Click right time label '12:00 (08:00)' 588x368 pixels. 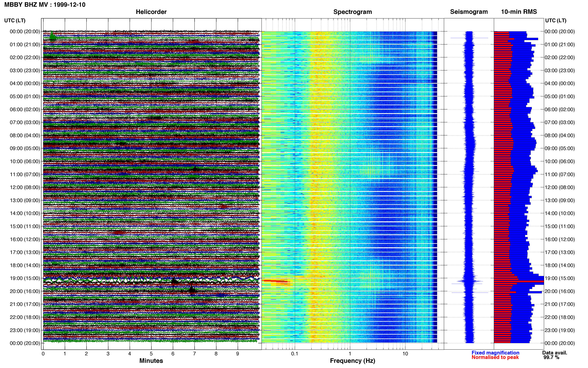(x=560, y=187)
